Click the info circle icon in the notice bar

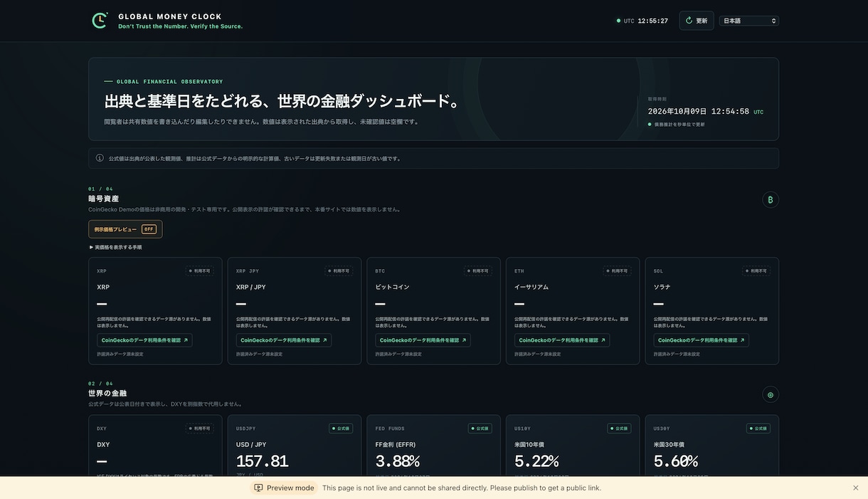pos(100,158)
